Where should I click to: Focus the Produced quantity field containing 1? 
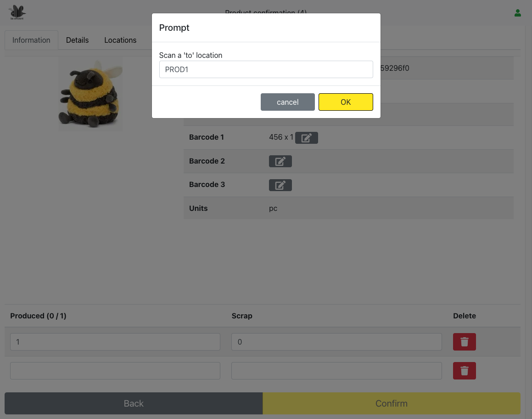[115, 342]
